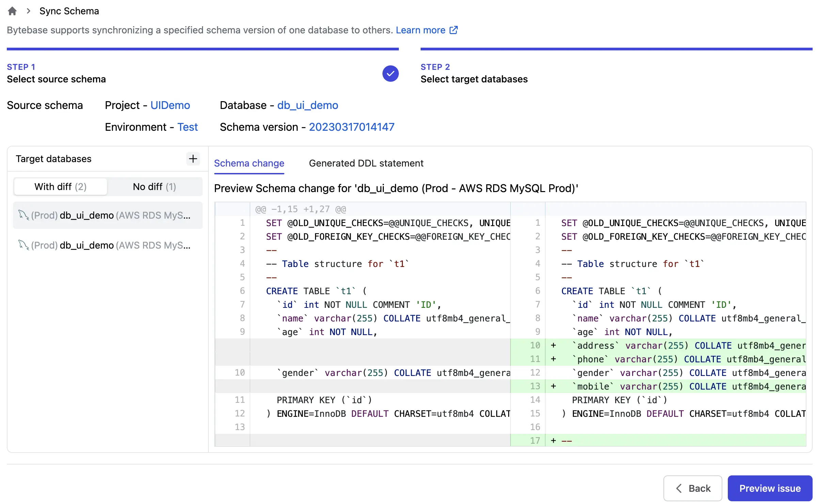The height and width of the screenshot is (504, 816).
Task: Open the UIDemo project link
Action: tap(170, 105)
